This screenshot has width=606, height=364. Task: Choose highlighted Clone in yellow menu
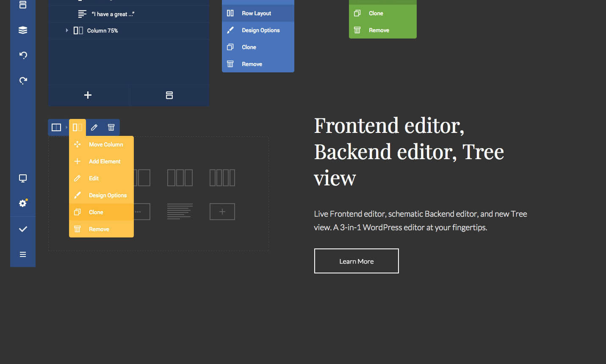pos(101,212)
